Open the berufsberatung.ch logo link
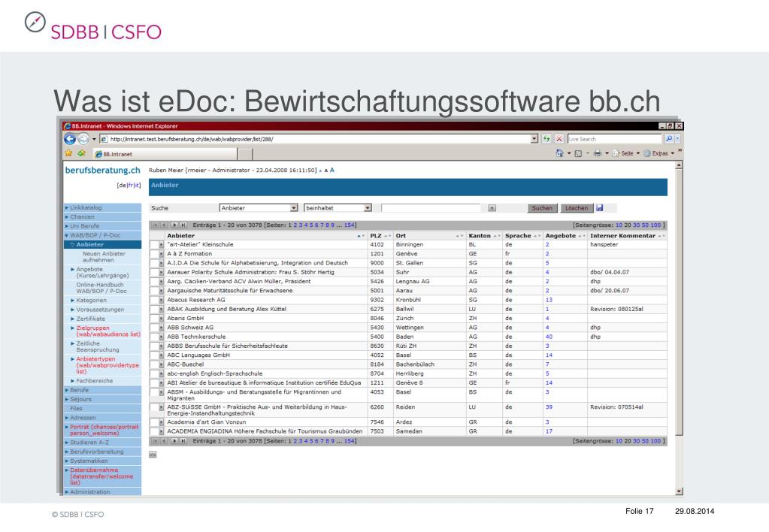The width and height of the screenshot is (769, 532). tap(102, 170)
